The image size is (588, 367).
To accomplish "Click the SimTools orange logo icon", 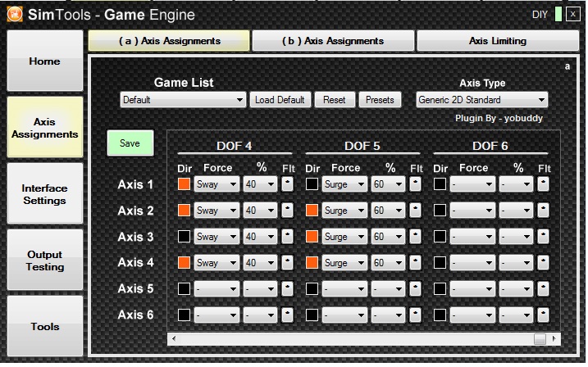I will 15,14.
